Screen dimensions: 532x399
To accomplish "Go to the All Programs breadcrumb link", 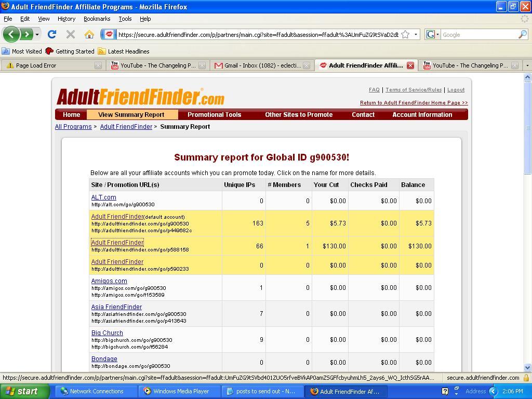I will (73, 127).
